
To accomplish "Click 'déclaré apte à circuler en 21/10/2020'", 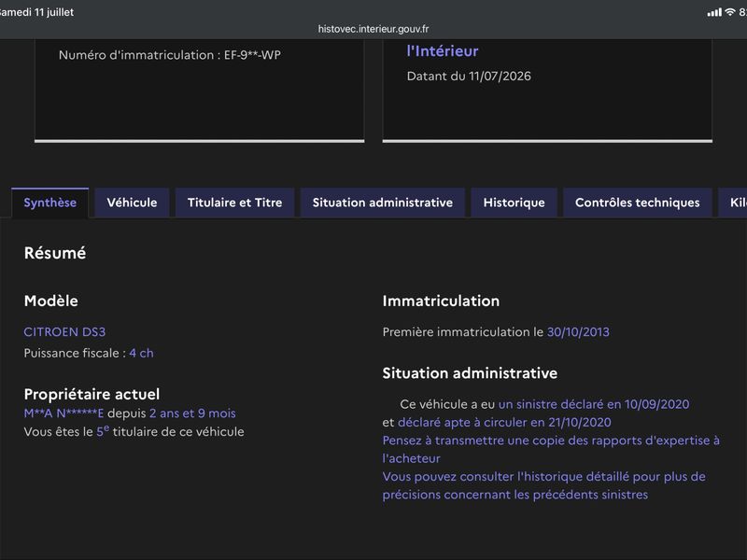I will point(504,423).
